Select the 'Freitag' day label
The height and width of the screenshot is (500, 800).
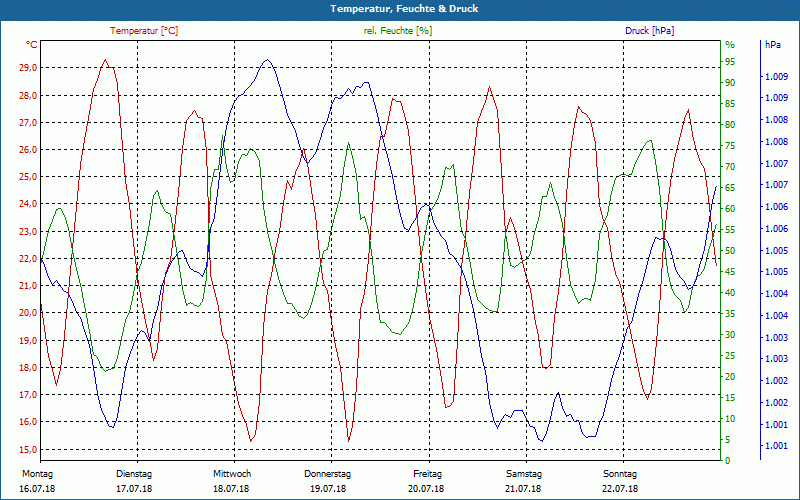point(428,474)
